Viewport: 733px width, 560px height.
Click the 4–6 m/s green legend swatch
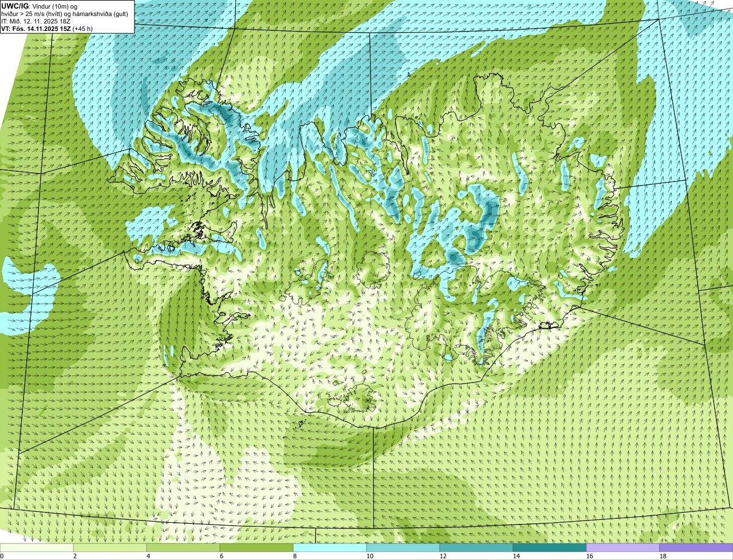[x=183, y=548]
